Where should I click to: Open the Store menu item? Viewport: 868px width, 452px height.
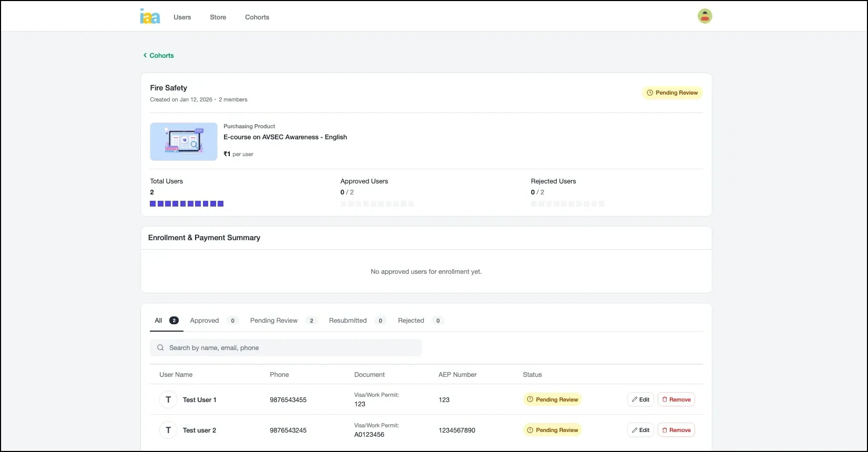point(218,17)
